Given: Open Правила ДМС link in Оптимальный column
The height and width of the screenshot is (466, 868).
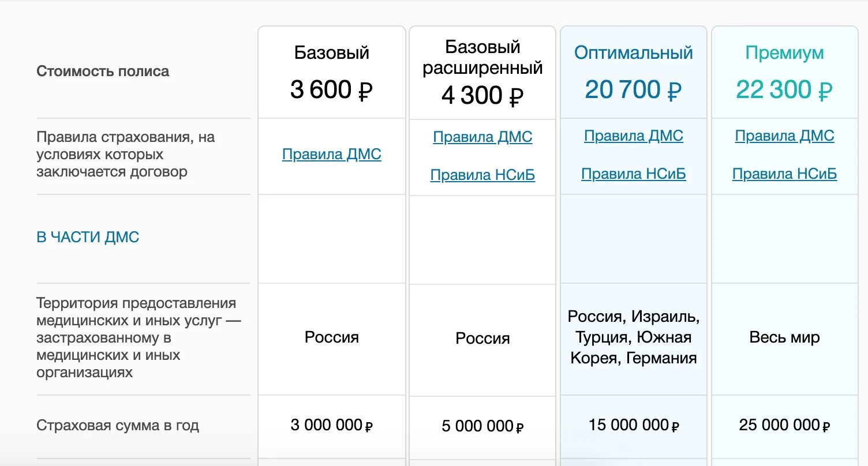Looking at the screenshot, I should coord(634,136).
